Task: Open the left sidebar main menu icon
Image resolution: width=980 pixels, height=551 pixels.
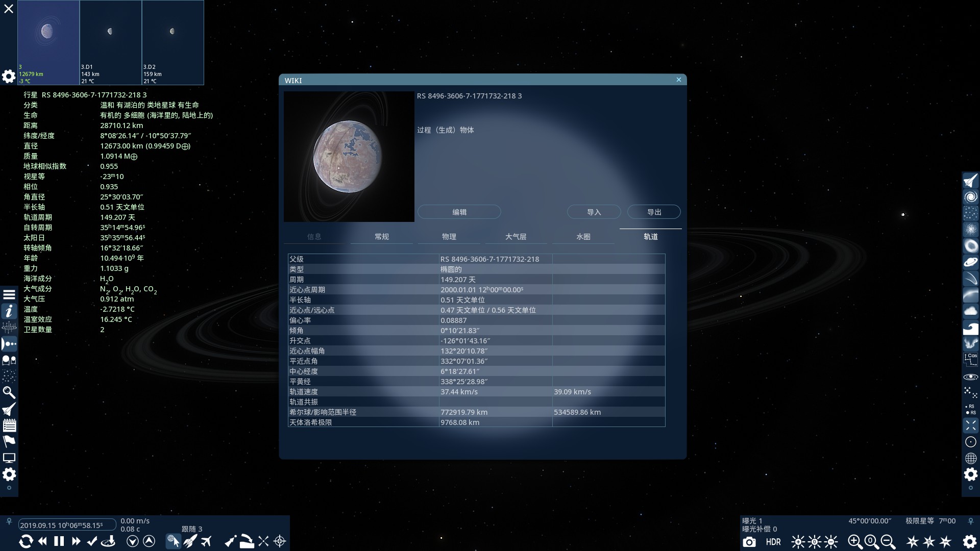Action: 9,295
